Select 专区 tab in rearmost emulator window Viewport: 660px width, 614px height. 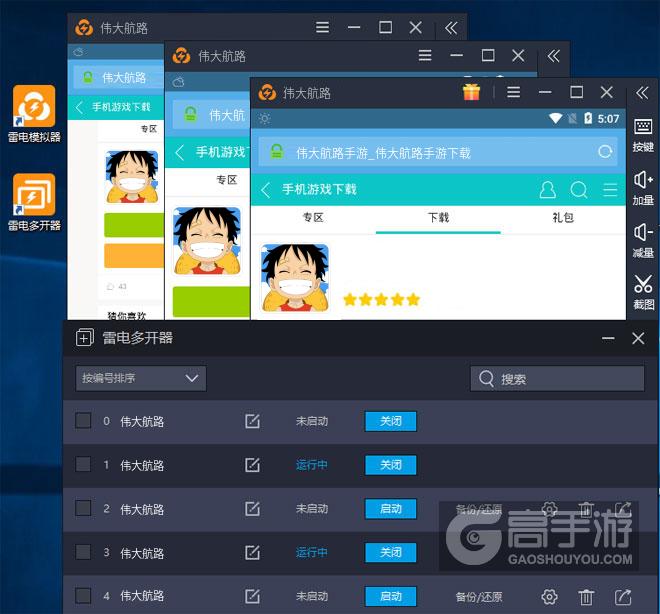pos(149,129)
